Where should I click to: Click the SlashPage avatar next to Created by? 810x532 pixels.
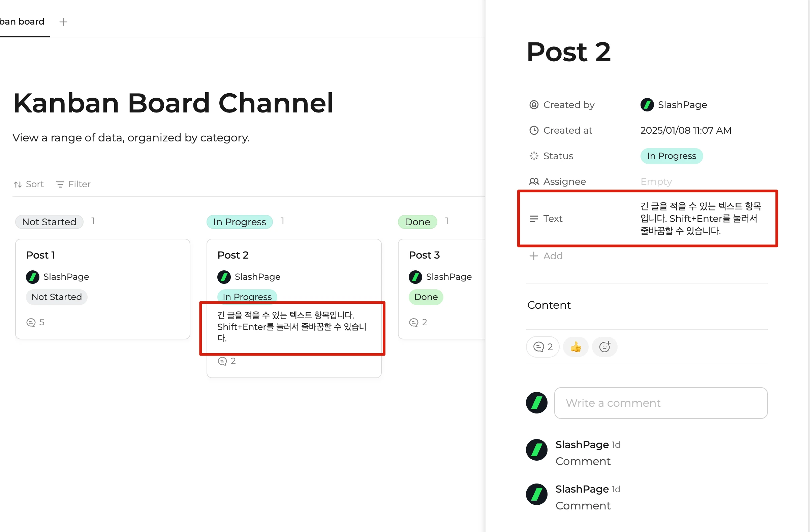coord(647,105)
